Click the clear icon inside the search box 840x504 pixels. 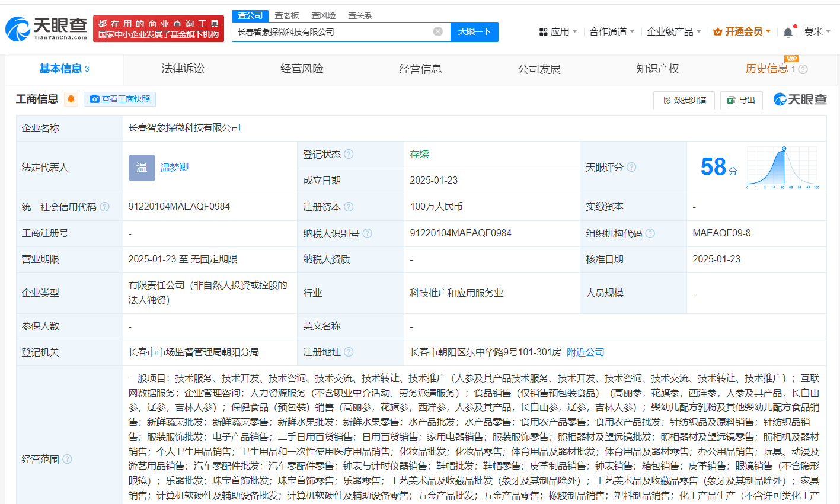[437, 31]
